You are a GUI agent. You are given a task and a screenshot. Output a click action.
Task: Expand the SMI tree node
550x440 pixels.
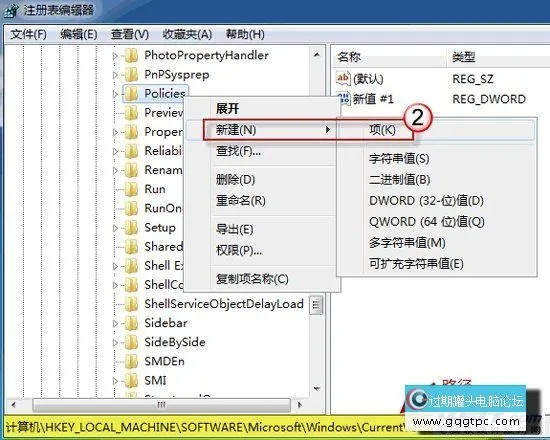tap(115, 380)
